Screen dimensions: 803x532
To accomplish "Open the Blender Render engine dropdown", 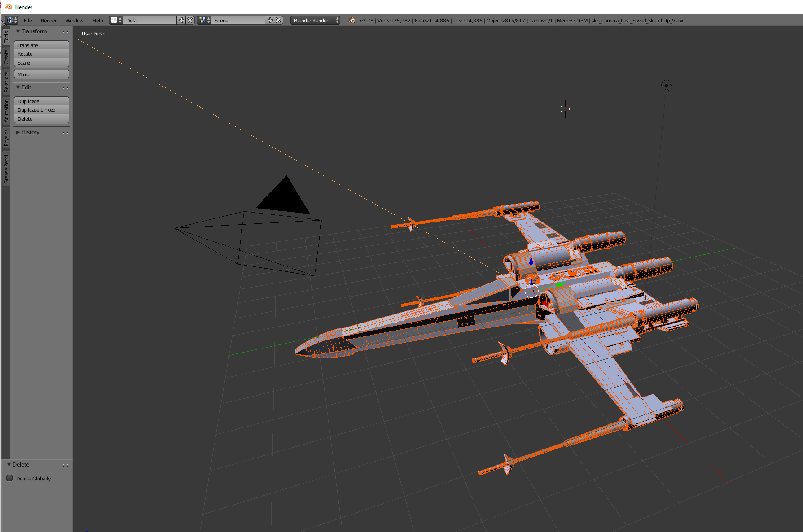I will click(315, 20).
